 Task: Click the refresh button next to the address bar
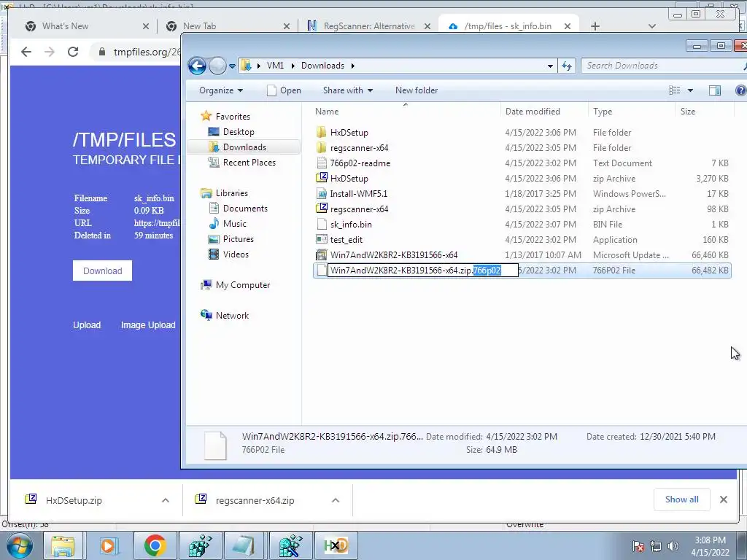[566, 66]
